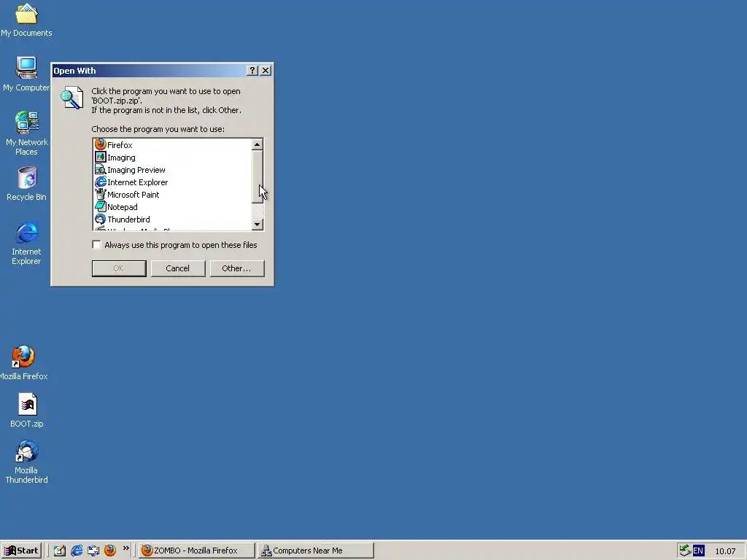Click the Other... button
Image resolution: width=747 pixels, height=560 pixels.
[237, 268]
